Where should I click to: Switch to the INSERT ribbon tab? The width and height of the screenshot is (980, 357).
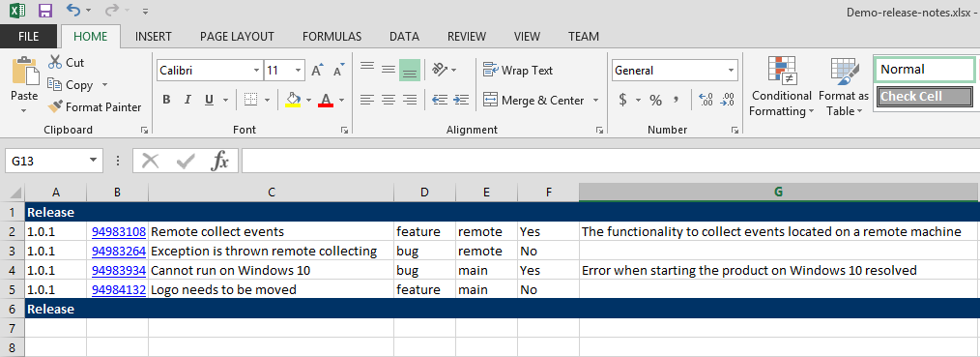coord(153,37)
